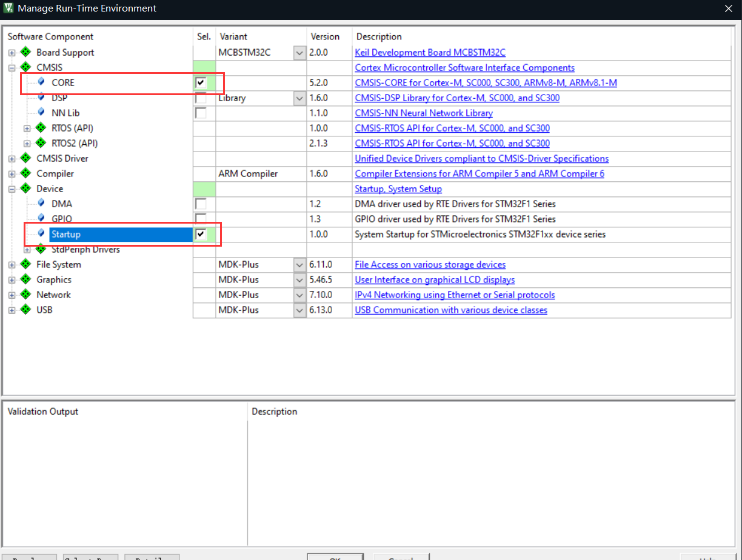
Task: Open the File System MDK-Plus variant dropdown
Action: 299,265
